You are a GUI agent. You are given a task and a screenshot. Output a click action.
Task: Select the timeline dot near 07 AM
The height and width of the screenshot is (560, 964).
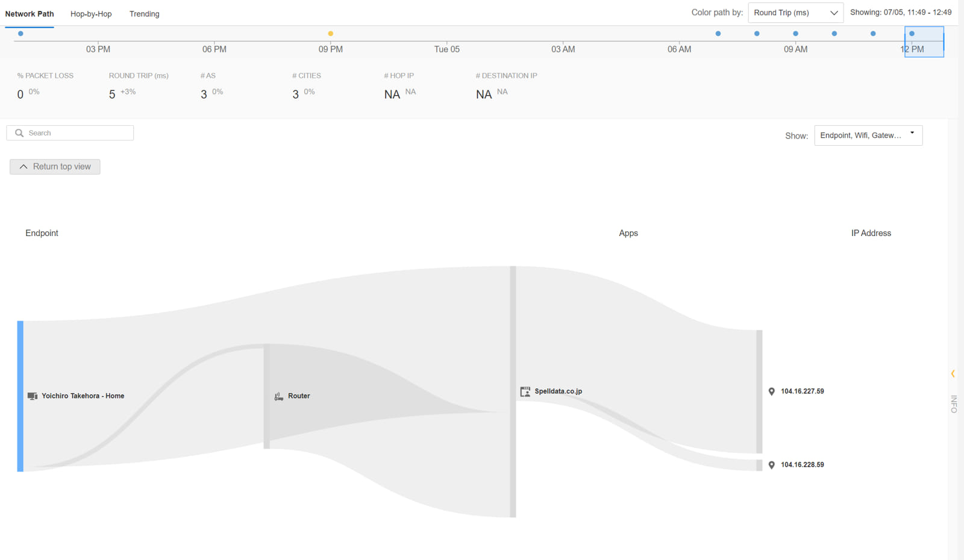point(718,34)
